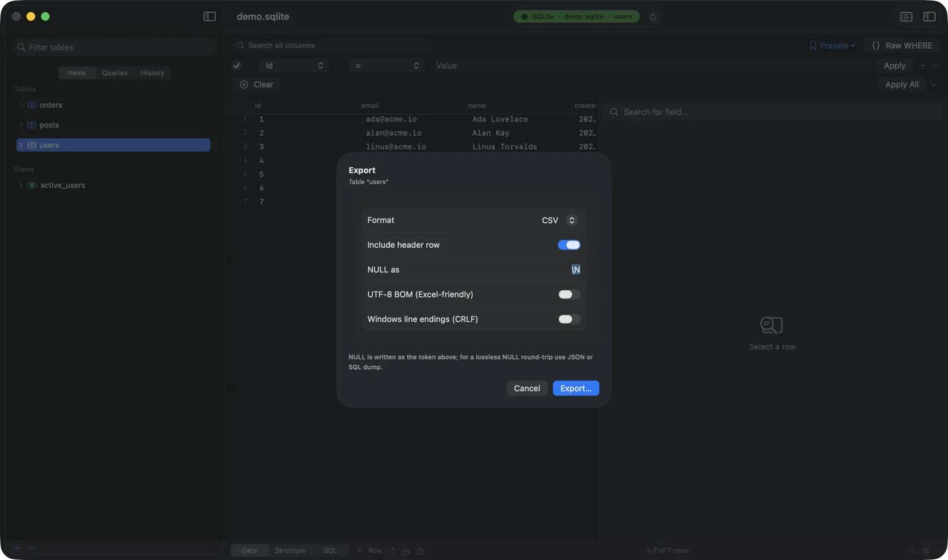
Task: Click Cancel in the Export dialog
Action: 527,388
